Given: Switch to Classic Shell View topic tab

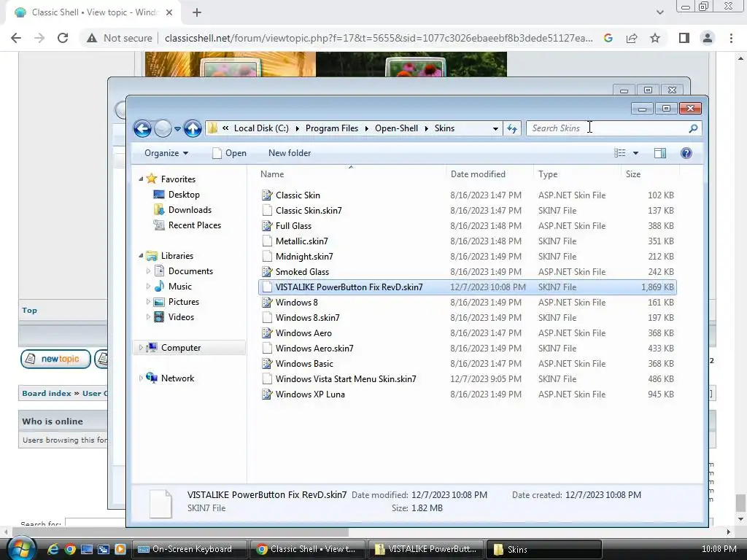Looking at the screenshot, I should pyautogui.click(x=93, y=12).
